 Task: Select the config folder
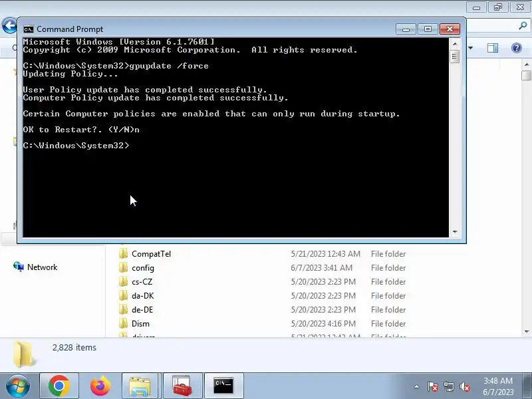(143, 268)
